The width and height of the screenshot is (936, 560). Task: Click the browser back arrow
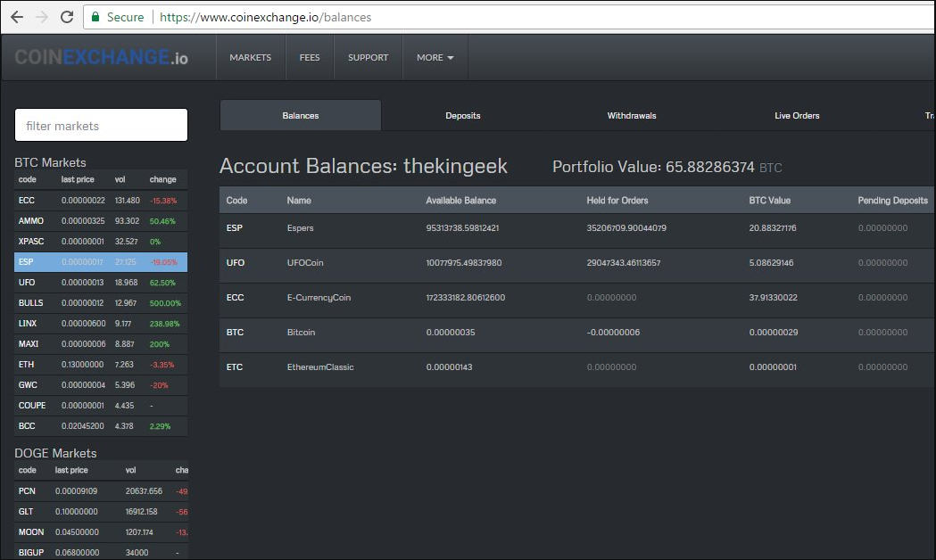click(x=17, y=17)
